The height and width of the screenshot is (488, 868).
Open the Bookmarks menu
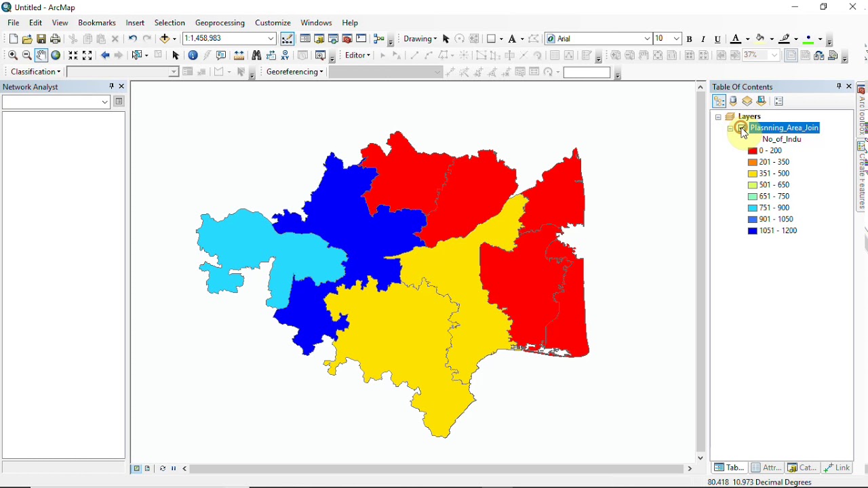(97, 22)
